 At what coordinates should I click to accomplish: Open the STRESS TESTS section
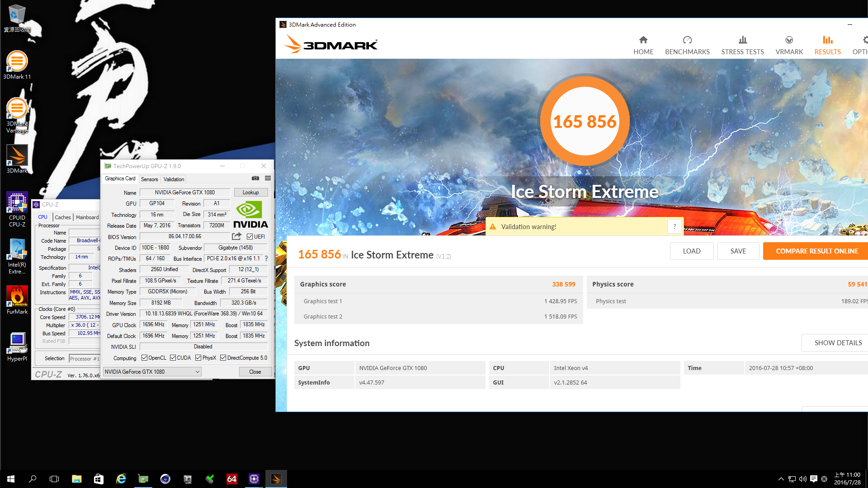(742, 45)
